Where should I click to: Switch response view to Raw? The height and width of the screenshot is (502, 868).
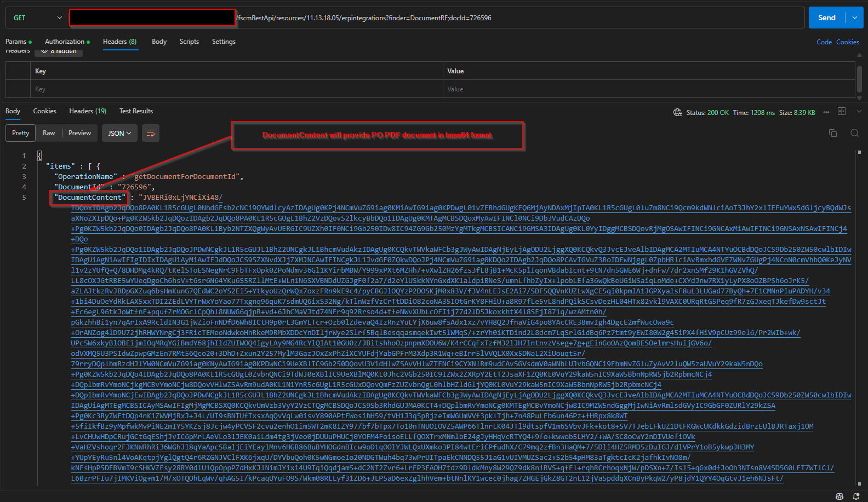tap(49, 133)
